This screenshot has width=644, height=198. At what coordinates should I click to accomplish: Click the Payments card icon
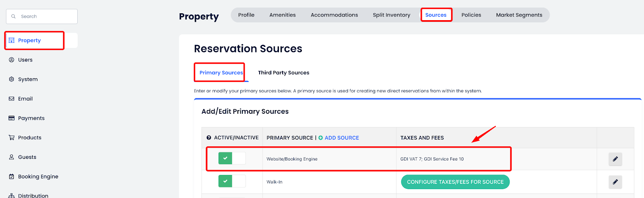coord(12,118)
